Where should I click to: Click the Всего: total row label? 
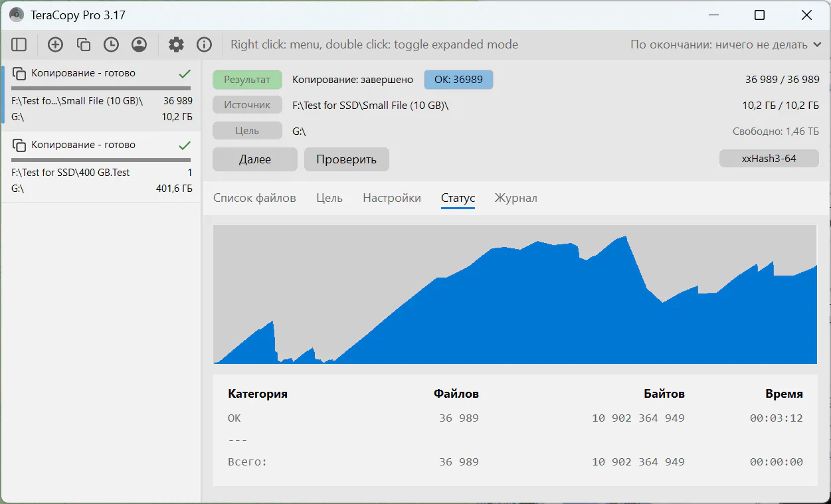click(247, 462)
